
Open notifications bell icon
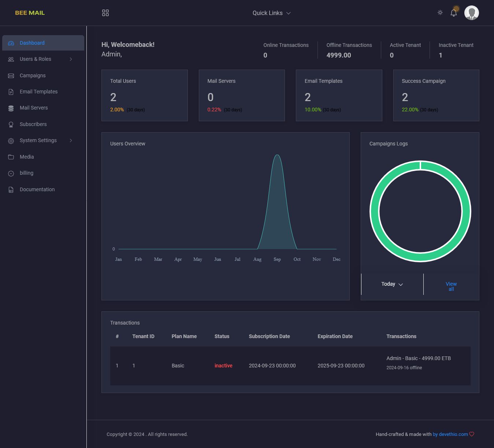coord(454,13)
